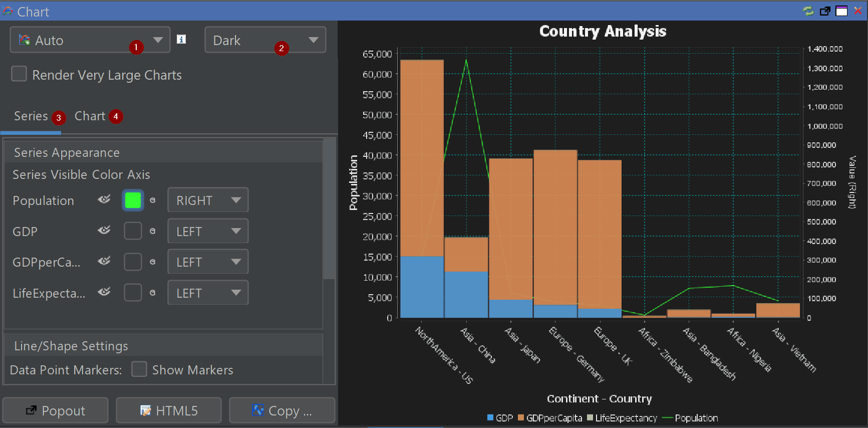This screenshot has width=868, height=428.
Task: Click the reset color icon for GDP
Action: pos(153,231)
